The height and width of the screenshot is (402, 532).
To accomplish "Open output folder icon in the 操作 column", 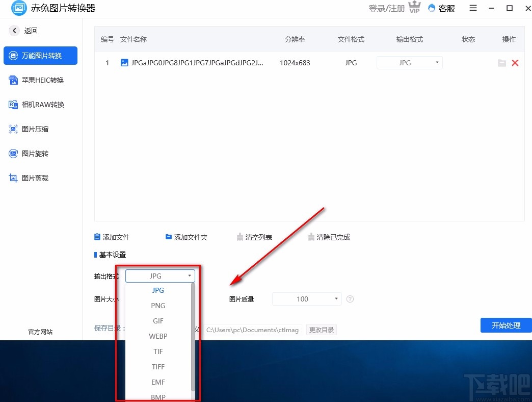I will 501,63.
